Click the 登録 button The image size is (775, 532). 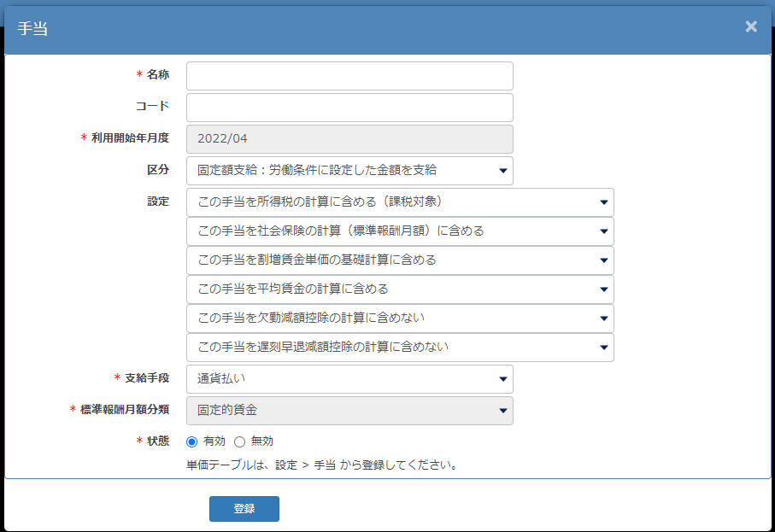[244, 509]
